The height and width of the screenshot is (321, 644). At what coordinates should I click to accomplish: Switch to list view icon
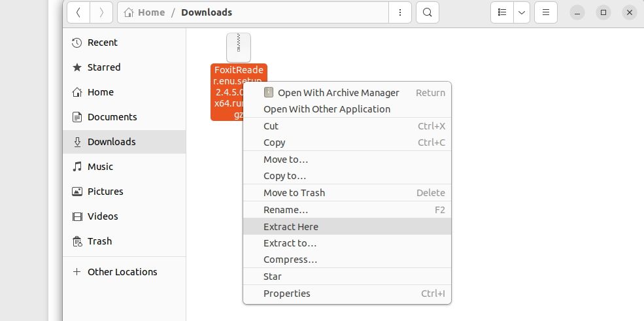click(502, 12)
